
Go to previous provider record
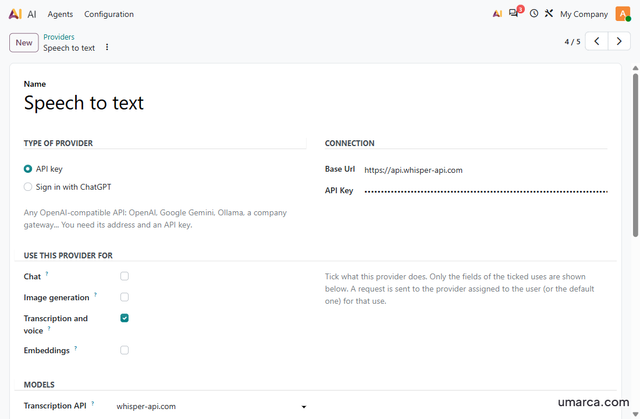597,41
